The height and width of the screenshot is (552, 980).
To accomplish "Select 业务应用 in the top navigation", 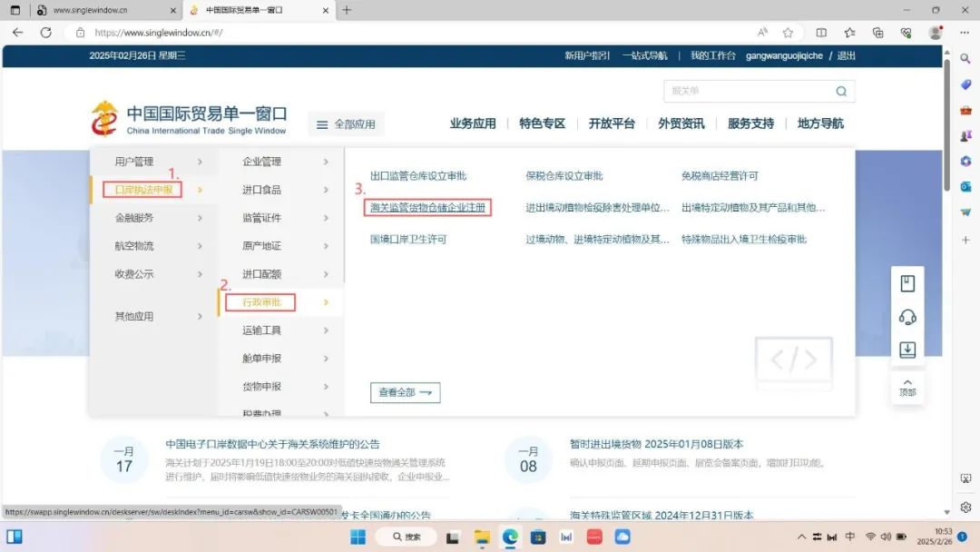I will point(473,123).
